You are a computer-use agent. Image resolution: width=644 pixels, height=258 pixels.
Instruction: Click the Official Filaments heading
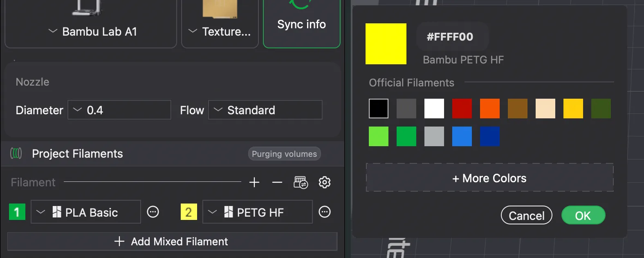click(411, 83)
